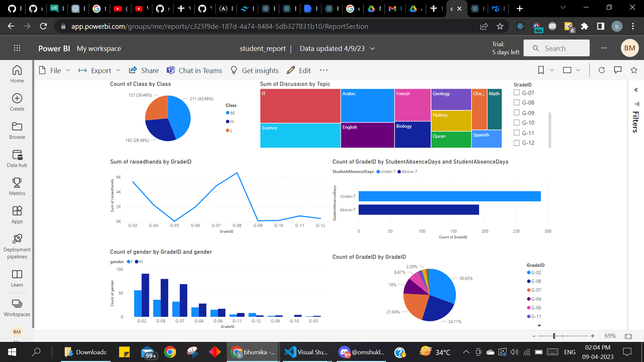
Task: Open My workspace link
Action: (99, 48)
